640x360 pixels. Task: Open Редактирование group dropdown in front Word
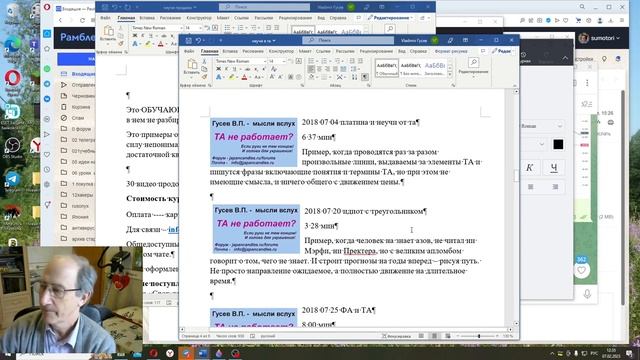(x=473, y=68)
